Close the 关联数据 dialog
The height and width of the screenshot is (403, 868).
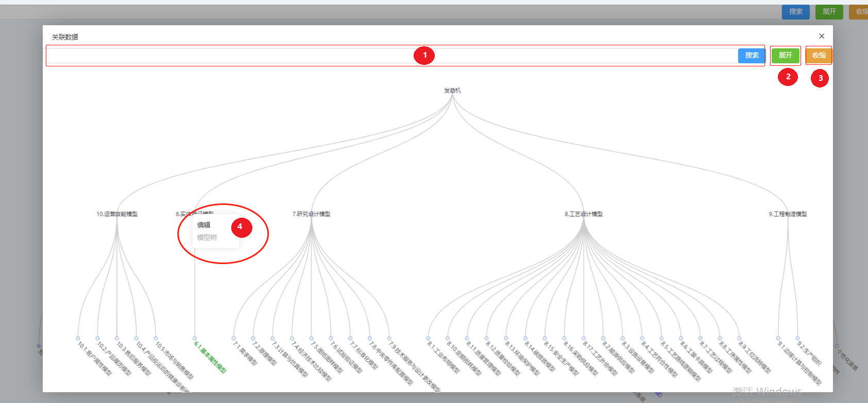click(822, 36)
